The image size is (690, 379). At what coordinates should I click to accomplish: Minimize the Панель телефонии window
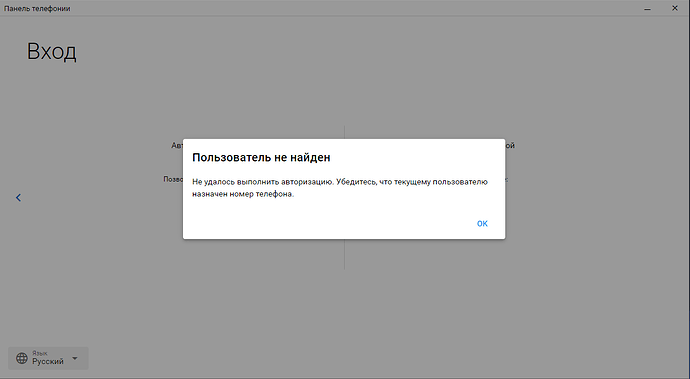point(647,8)
